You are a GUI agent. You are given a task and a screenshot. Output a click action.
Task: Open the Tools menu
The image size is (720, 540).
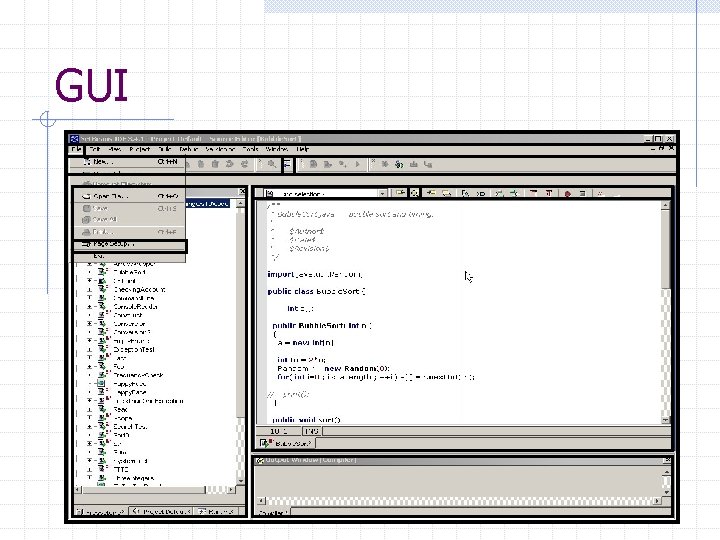(x=251, y=149)
